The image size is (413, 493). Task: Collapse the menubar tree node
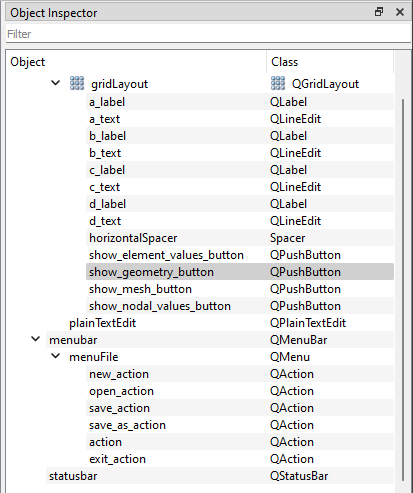[35, 339]
